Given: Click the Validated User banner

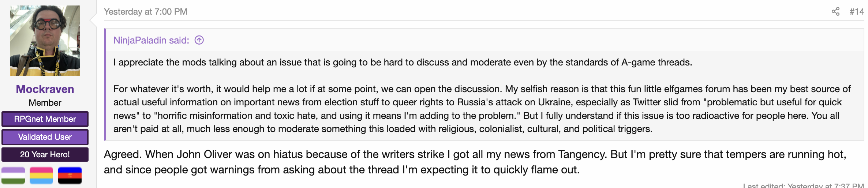Looking at the screenshot, I should 45,137.
